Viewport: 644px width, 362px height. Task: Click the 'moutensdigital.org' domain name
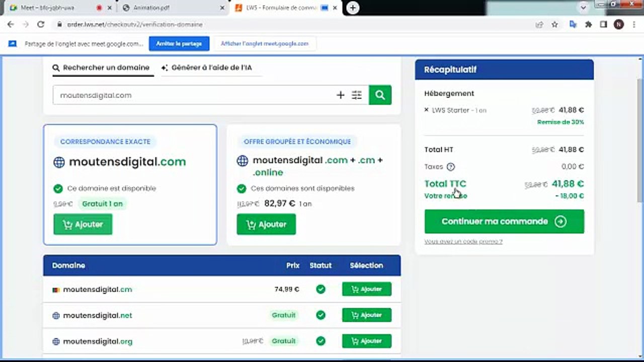[x=98, y=341]
